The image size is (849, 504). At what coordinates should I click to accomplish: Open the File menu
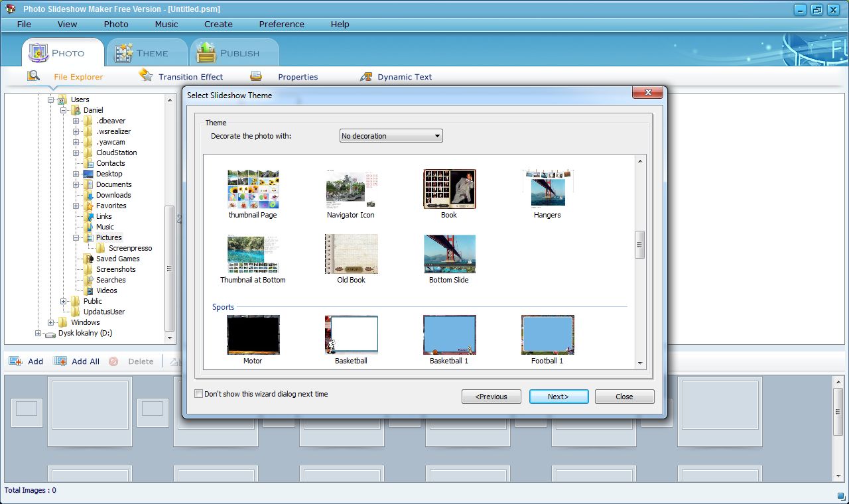click(x=24, y=24)
